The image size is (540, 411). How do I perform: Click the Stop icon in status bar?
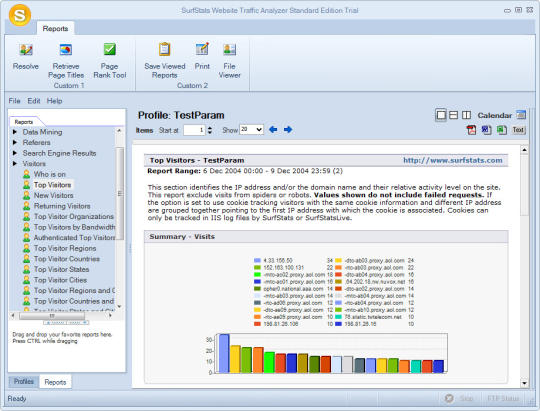(449, 398)
